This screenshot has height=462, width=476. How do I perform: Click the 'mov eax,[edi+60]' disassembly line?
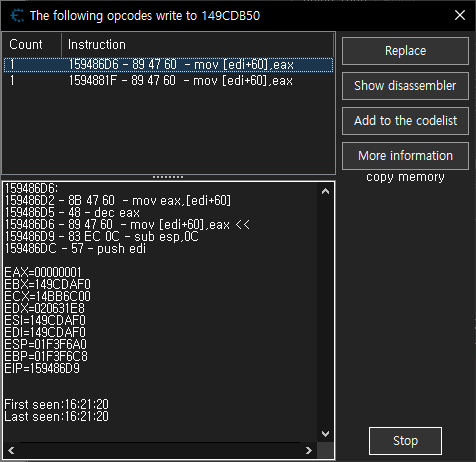(x=118, y=201)
